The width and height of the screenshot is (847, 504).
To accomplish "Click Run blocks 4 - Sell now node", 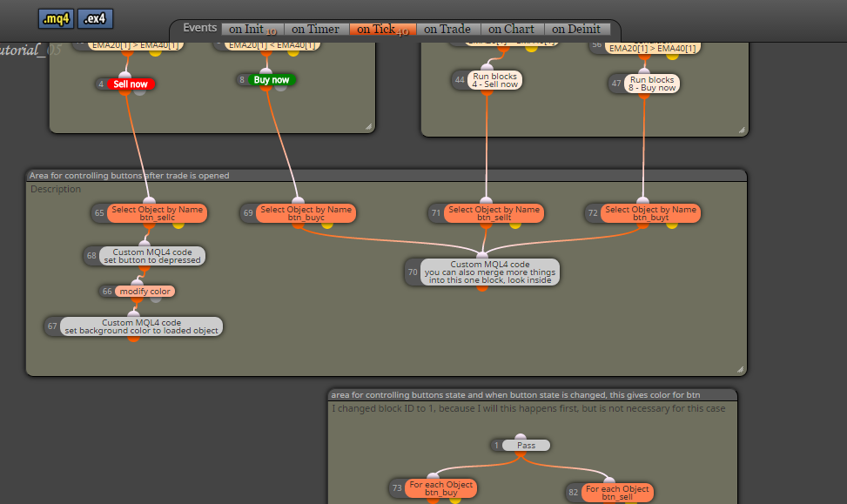I will [x=494, y=80].
